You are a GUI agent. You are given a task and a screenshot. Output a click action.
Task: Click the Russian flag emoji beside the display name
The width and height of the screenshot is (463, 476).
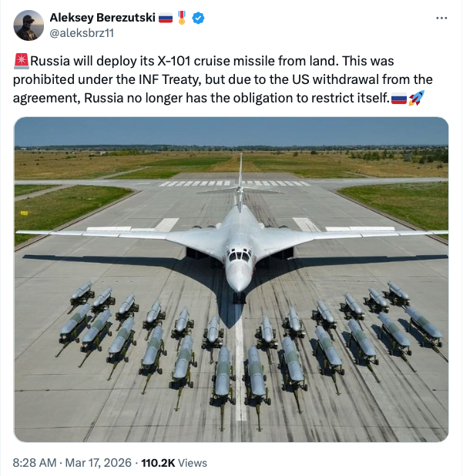[x=165, y=18]
